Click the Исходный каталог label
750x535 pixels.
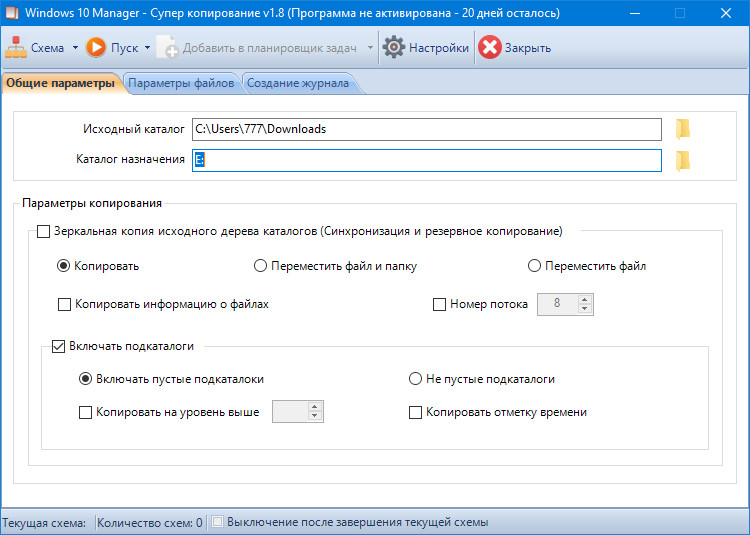pos(133,129)
